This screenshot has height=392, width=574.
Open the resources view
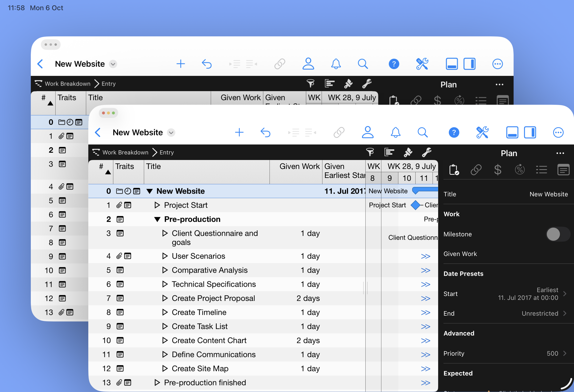click(x=368, y=132)
